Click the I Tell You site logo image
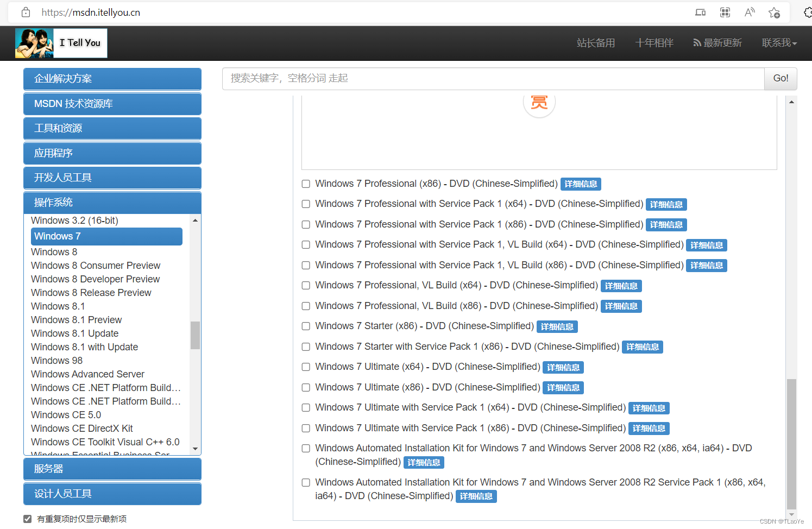This screenshot has width=812, height=529. pos(61,43)
